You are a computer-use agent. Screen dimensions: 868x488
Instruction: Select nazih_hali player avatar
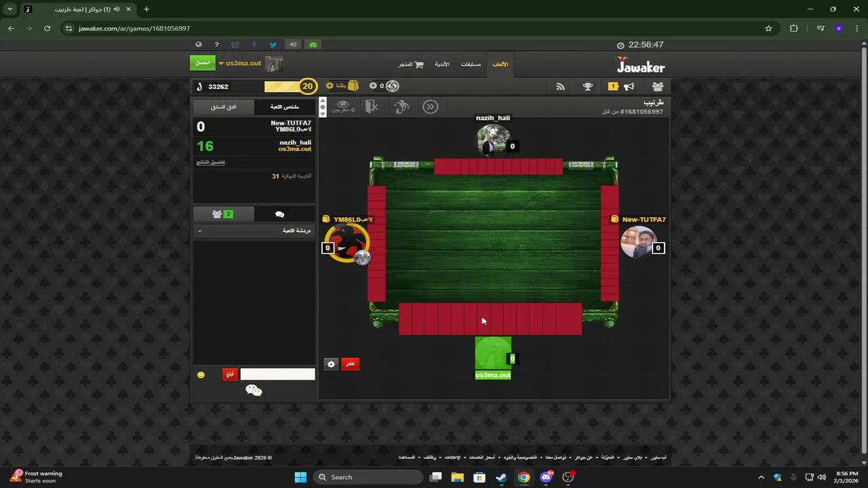[492, 141]
